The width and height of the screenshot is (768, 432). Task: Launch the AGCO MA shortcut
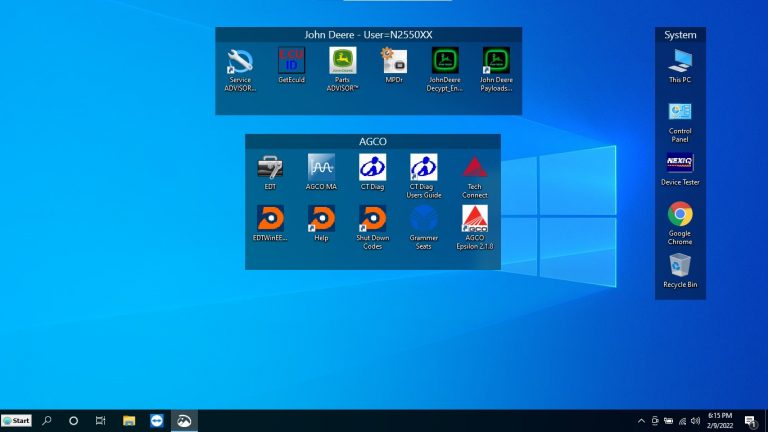coord(321,167)
